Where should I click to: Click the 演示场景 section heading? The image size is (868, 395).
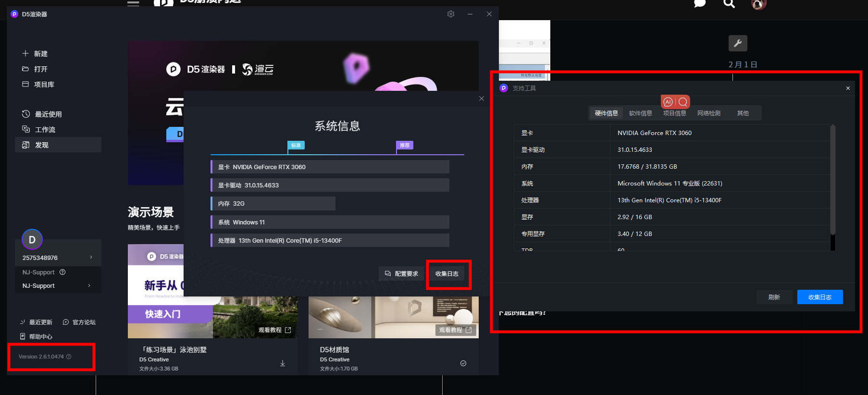(150, 212)
